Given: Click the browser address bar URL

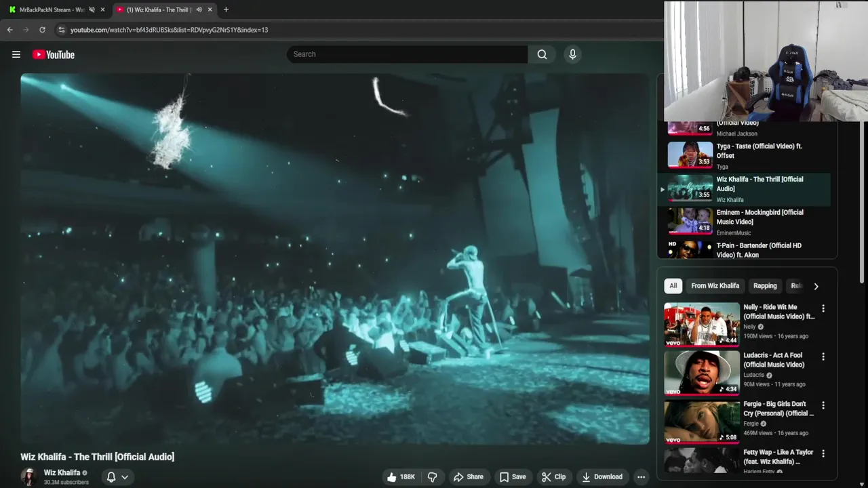Looking at the screenshot, I should [170, 30].
